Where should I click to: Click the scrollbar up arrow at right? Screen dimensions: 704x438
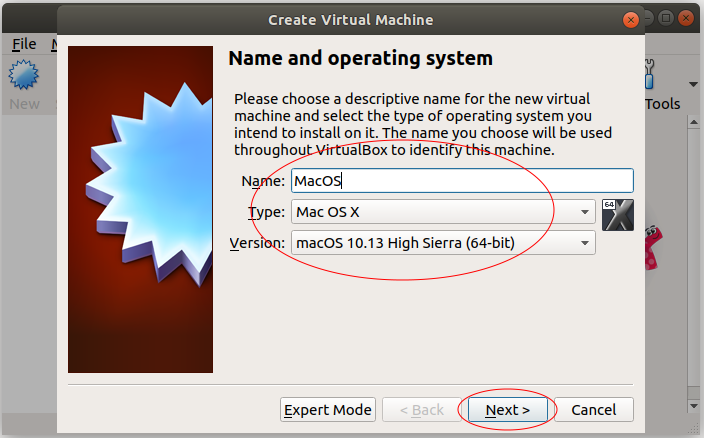pyautogui.click(x=694, y=122)
